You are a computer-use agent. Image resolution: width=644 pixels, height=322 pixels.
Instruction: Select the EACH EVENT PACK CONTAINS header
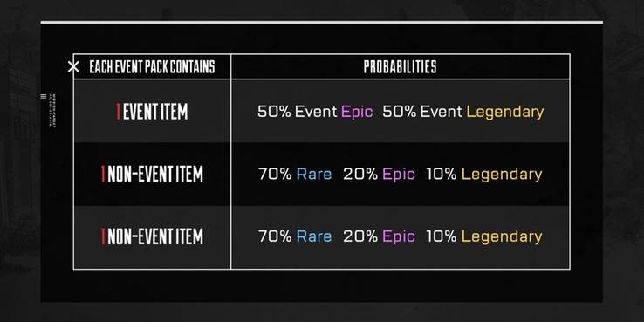click(152, 66)
